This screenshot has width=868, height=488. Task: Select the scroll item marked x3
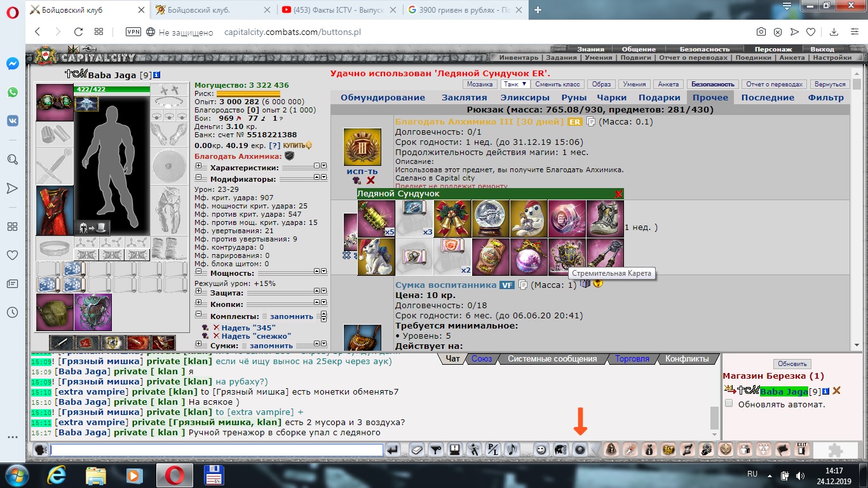click(414, 219)
